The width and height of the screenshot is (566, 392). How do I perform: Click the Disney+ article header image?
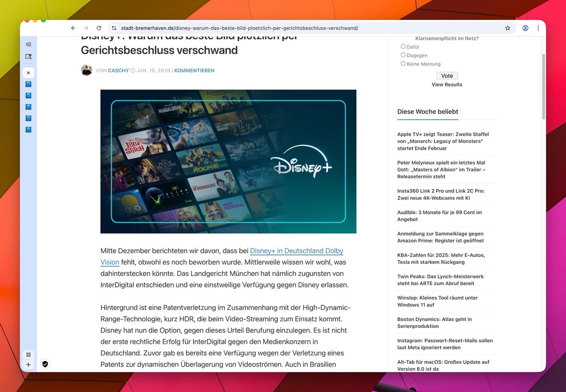[228, 162]
